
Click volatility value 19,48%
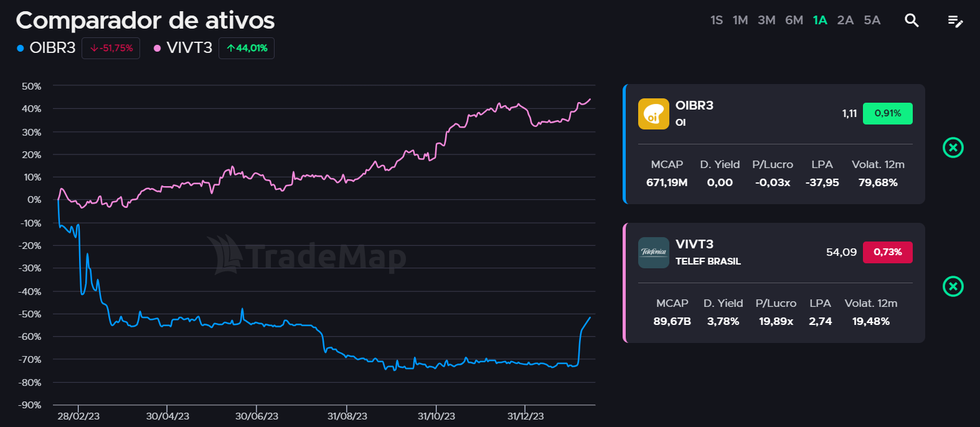(x=870, y=321)
